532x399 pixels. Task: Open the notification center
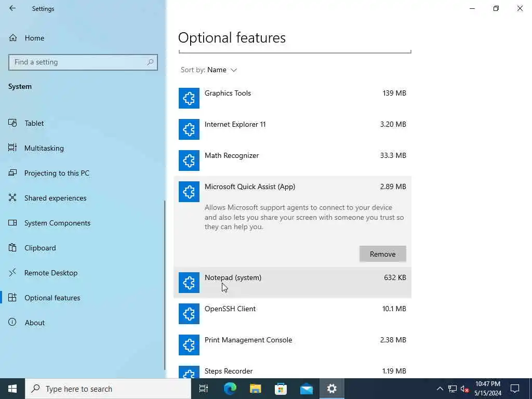(x=515, y=389)
